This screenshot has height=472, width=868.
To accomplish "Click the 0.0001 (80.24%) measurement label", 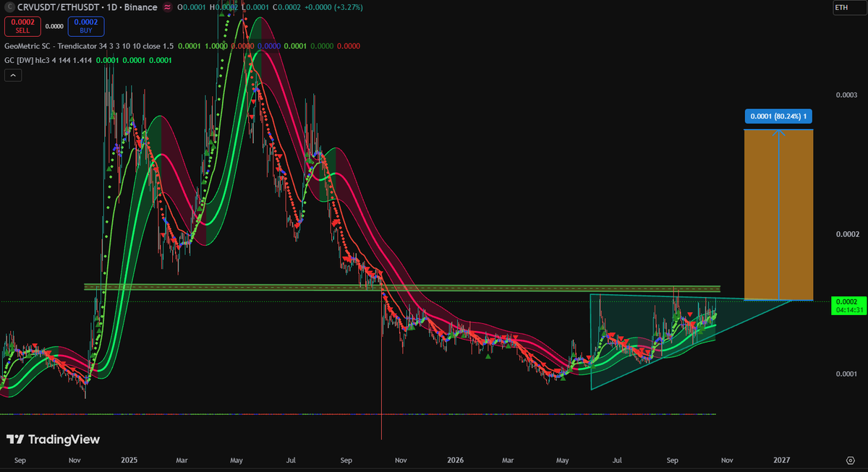I will 778,116.
